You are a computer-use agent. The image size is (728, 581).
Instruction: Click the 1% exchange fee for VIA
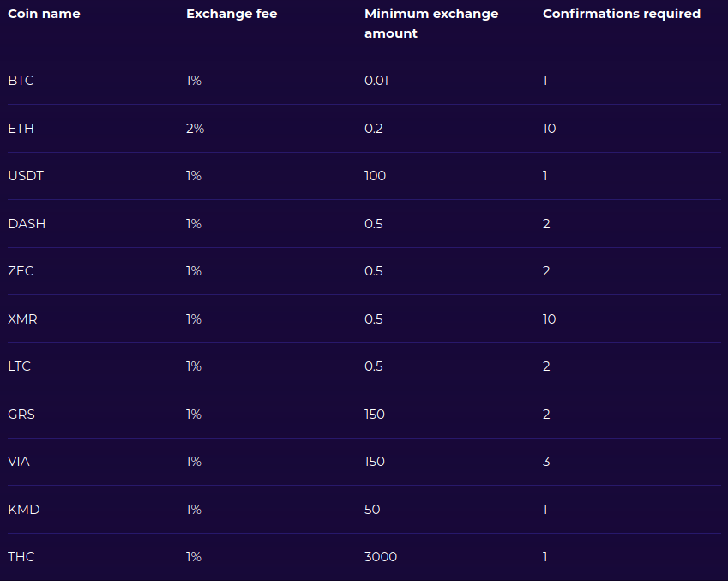(194, 462)
